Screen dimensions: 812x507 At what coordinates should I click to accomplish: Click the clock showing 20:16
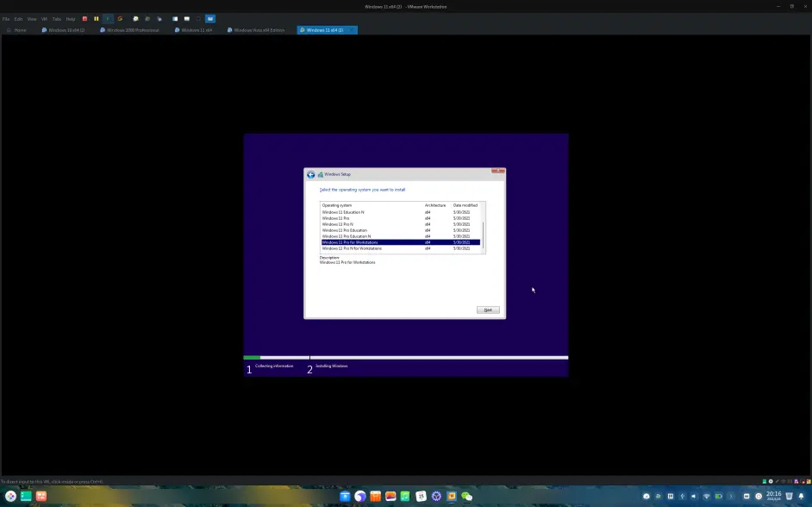click(774, 496)
